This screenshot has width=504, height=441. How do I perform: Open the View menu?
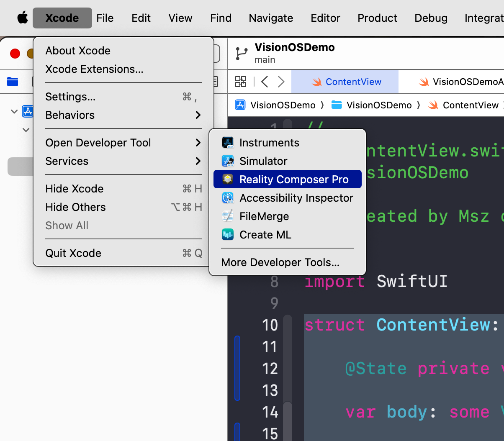(180, 18)
